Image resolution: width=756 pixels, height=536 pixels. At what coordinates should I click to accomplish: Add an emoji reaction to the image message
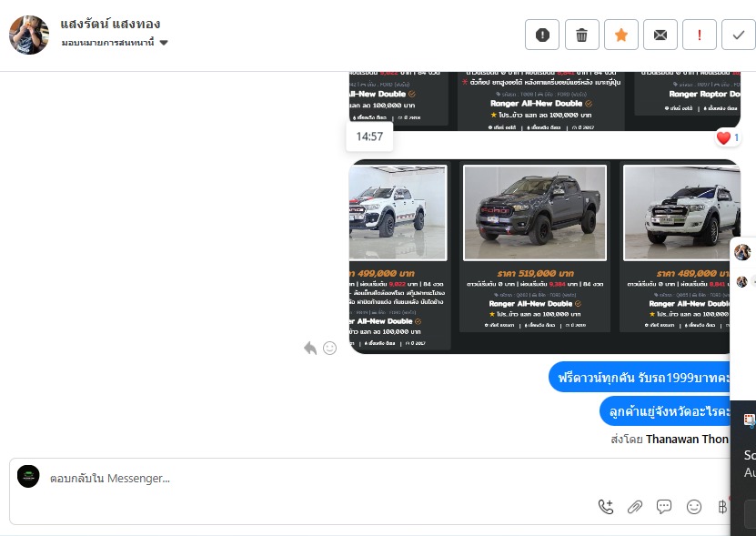pyautogui.click(x=330, y=348)
